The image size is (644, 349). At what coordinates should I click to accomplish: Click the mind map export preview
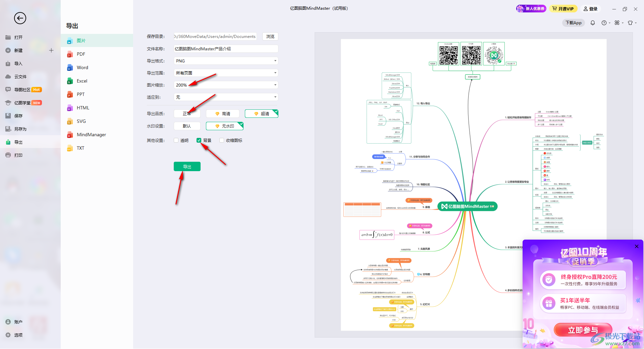pos(474,185)
